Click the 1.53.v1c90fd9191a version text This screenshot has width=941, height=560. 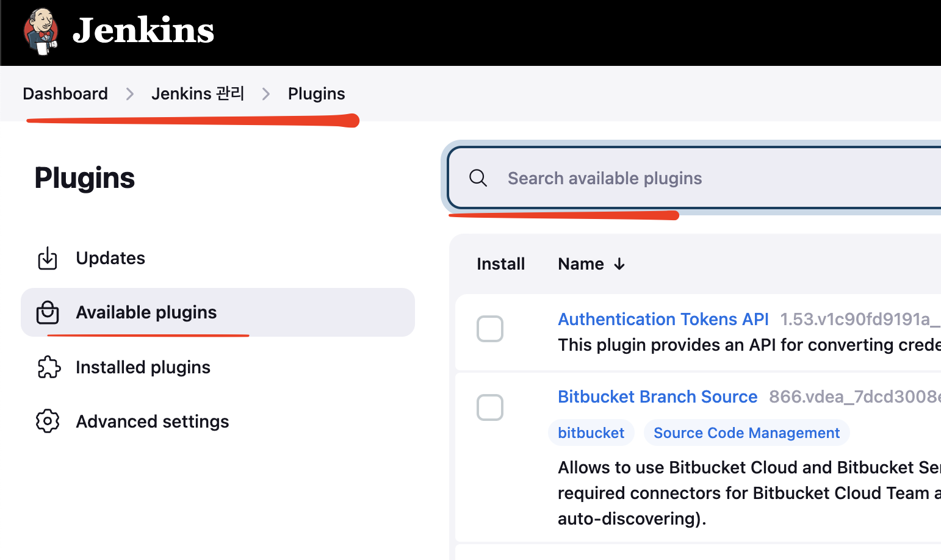tap(860, 319)
